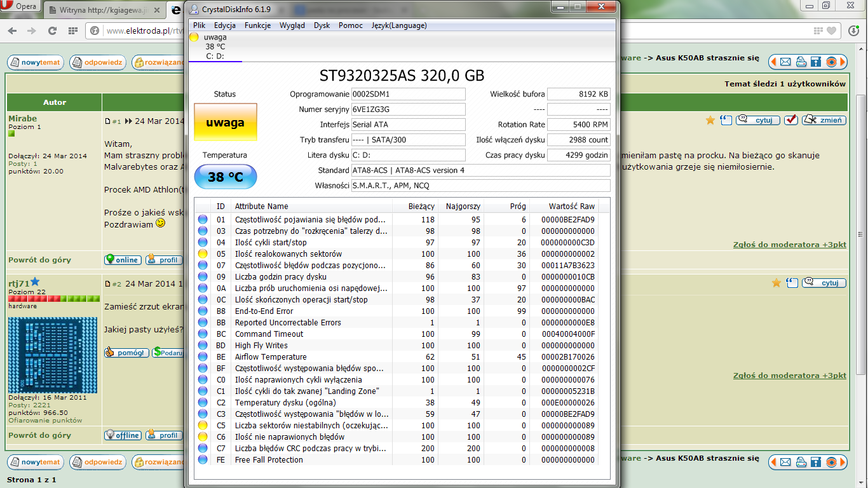This screenshot has height=488, width=868.
Task: Select the C: D: disk tab with uwaga status
Action: click(215, 46)
